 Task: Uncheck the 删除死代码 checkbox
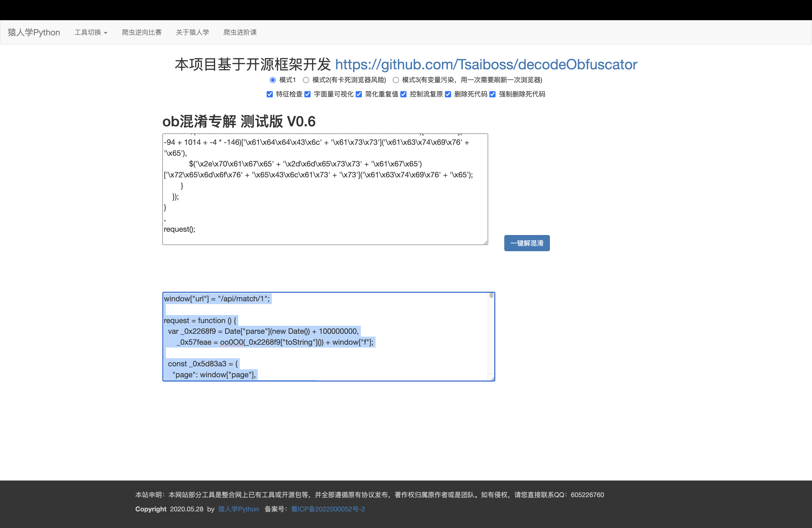448,94
